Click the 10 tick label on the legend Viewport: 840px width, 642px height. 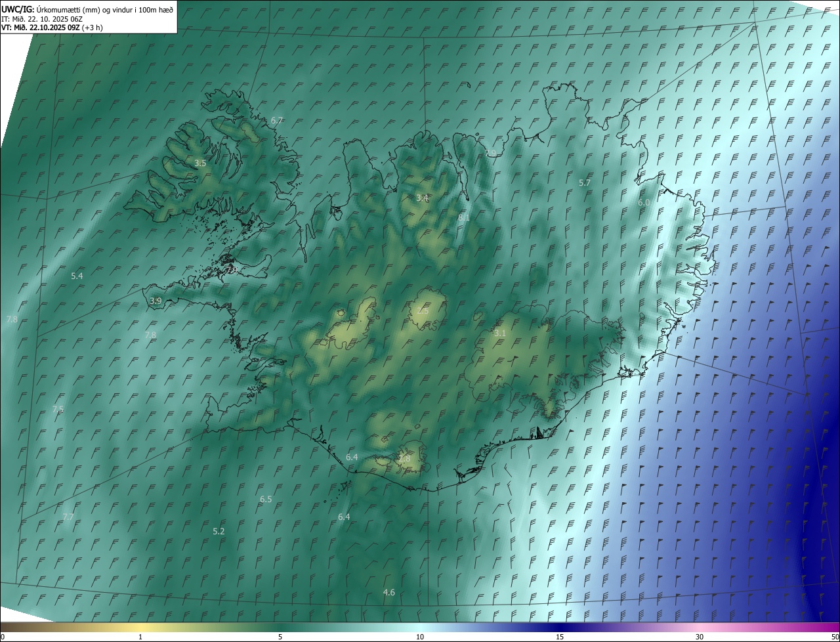(x=420, y=637)
